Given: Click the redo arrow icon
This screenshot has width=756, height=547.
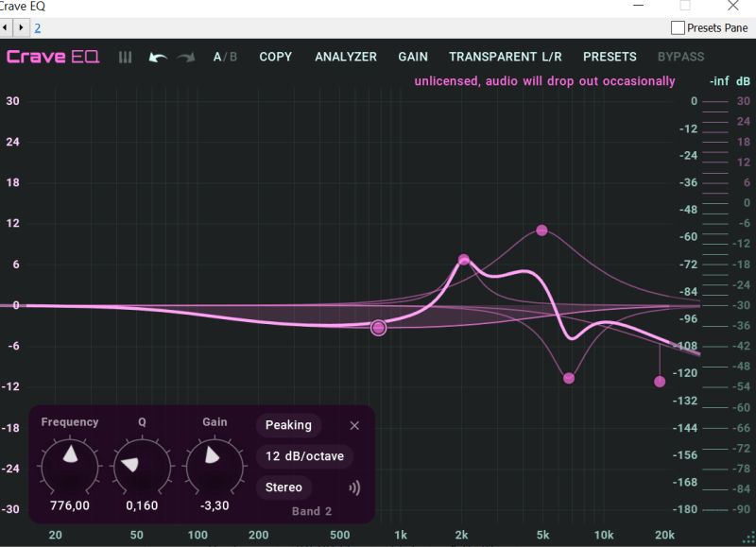Looking at the screenshot, I should (x=185, y=58).
